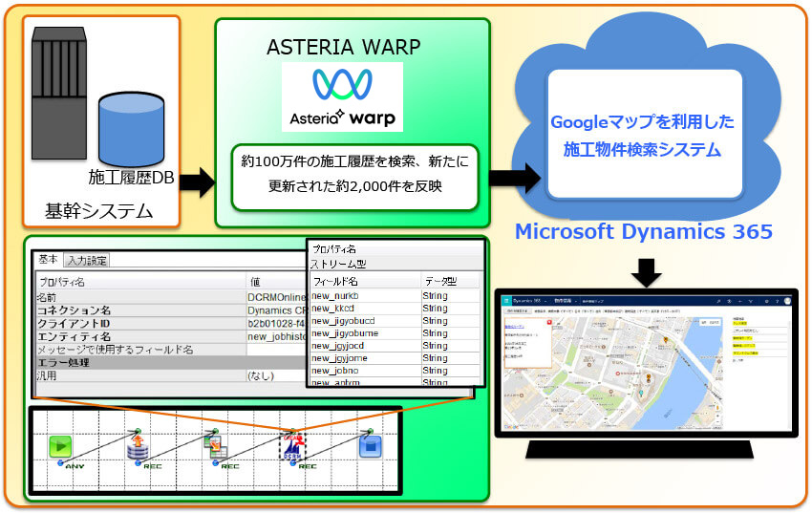Zoom in the map with the plus control
The height and width of the screenshot is (513, 812).
point(717,416)
